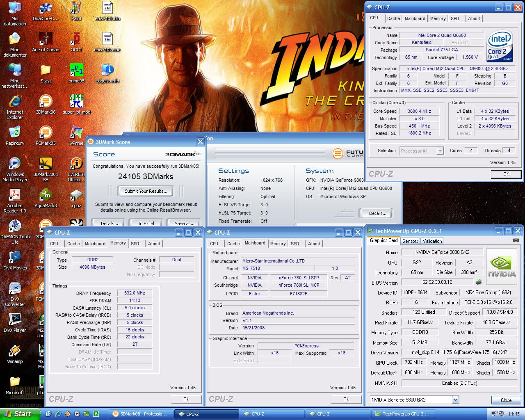Launch DivX Player desktop shortcut
Screen dimensions: 525x420
click(15, 323)
